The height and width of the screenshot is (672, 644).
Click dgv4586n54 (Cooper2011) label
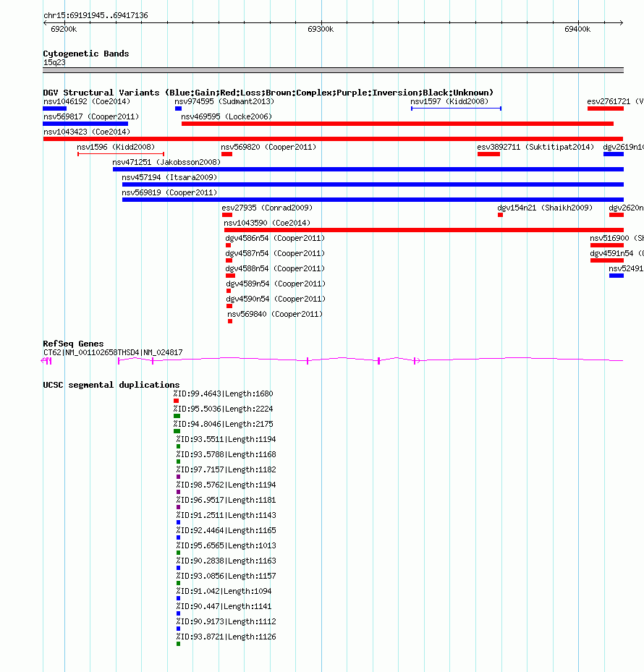275,238
